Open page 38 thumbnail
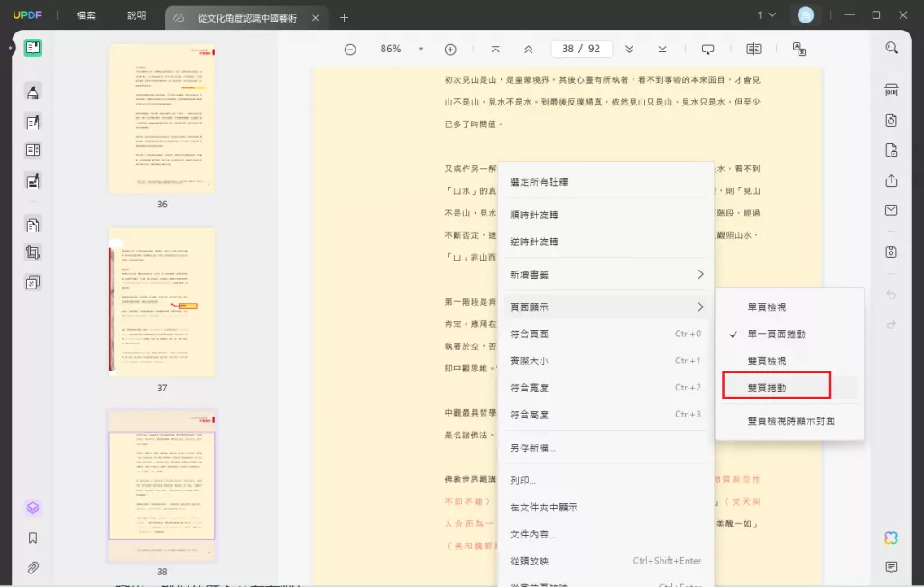The height and width of the screenshot is (587, 924). (x=162, y=486)
